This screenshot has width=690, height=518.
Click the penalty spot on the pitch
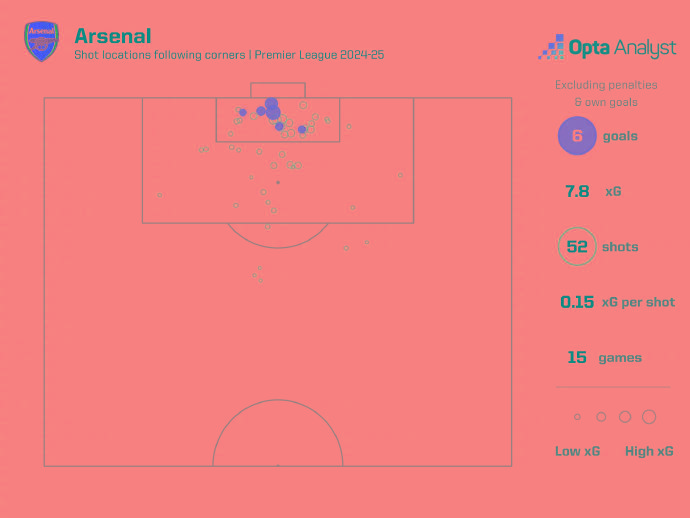(x=278, y=182)
